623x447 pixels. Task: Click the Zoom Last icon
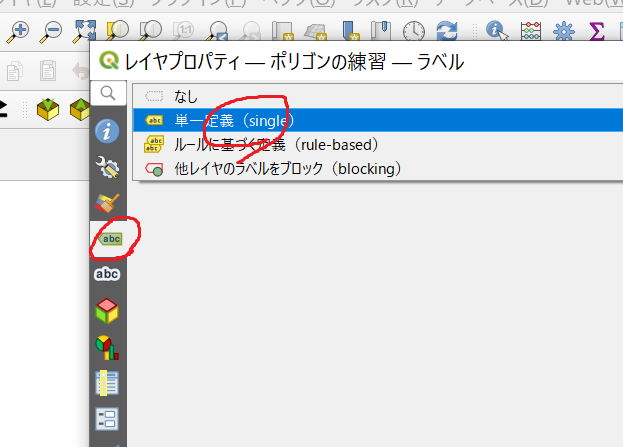(218, 31)
